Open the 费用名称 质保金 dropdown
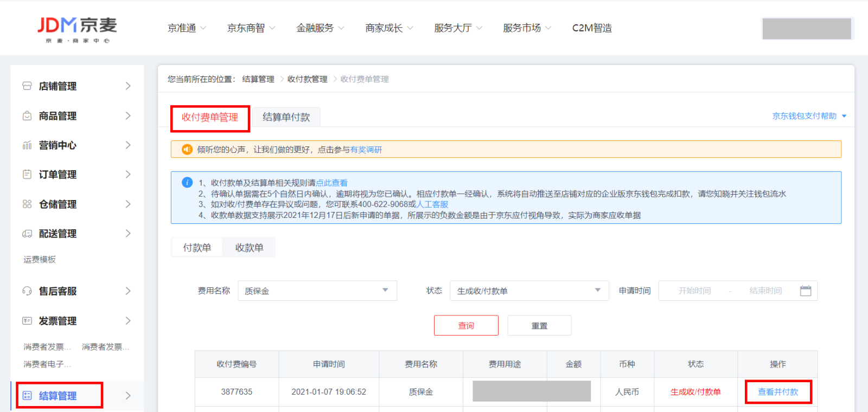Viewport: 868px width, 412px height. pos(317,291)
